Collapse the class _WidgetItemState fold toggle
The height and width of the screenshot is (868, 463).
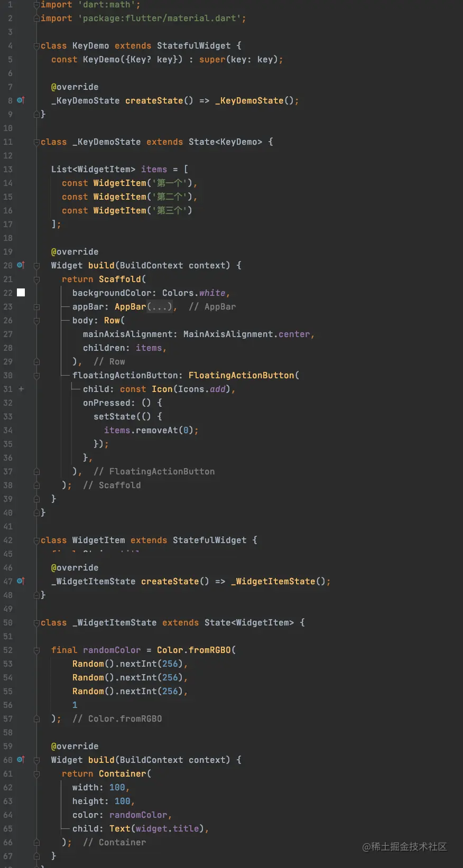pyautogui.click(x=37, y=623)
